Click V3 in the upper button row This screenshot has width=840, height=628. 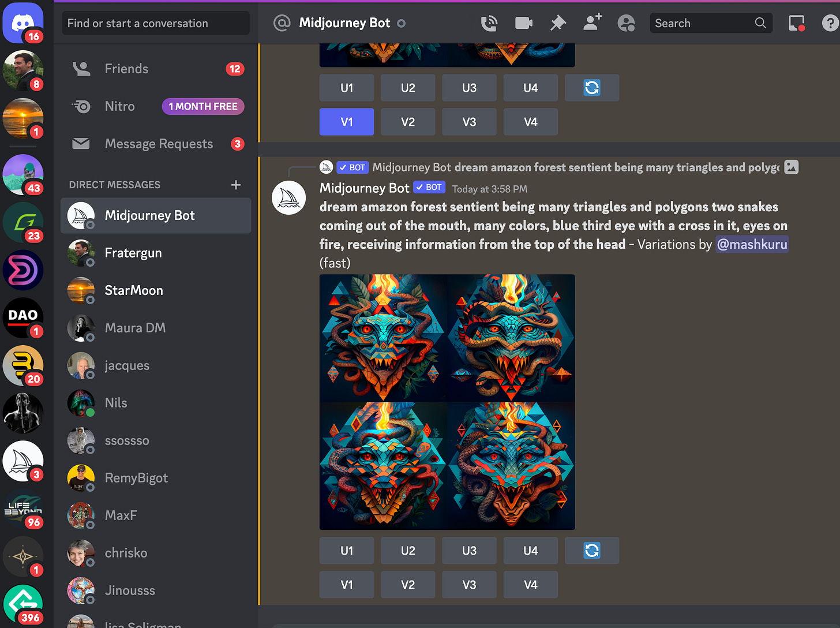[x=470, y=122]
